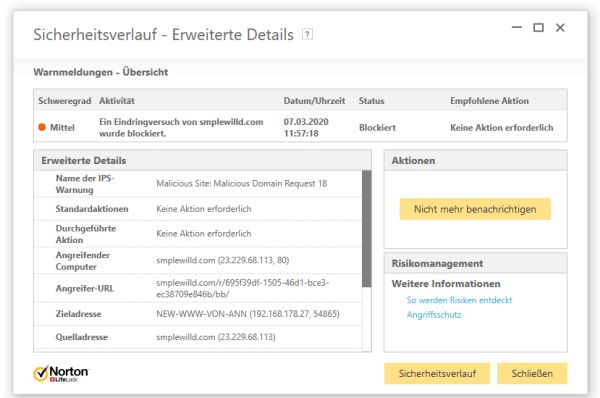Click the Name der IPS-Warnung label

click(85, 184)
